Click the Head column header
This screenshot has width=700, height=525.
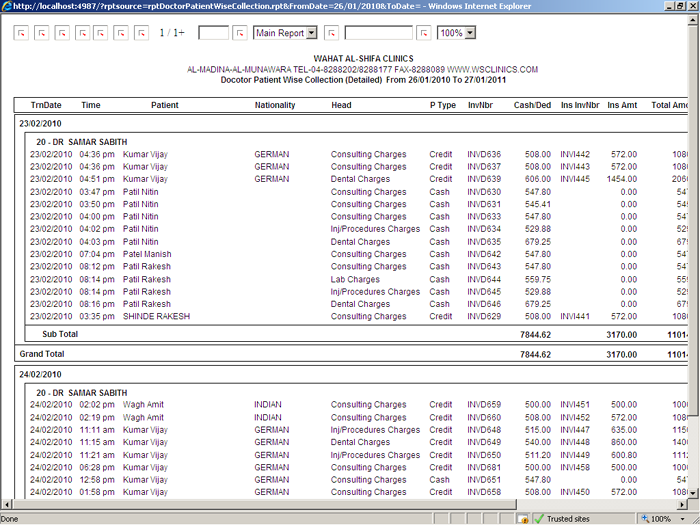coord(342,105)
